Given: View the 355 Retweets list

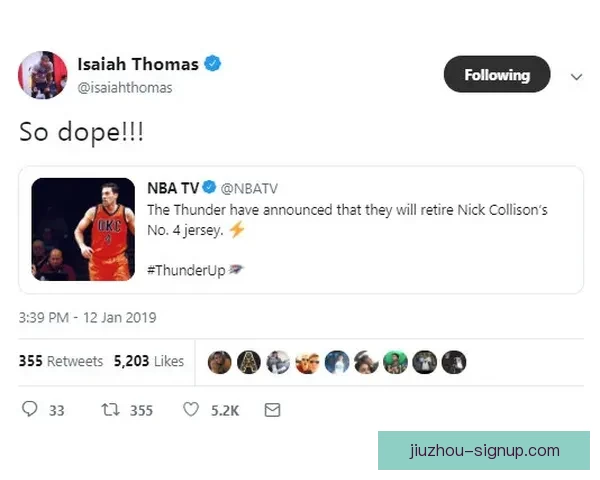Looking at the screenshot, I should [x=61, y=361].
